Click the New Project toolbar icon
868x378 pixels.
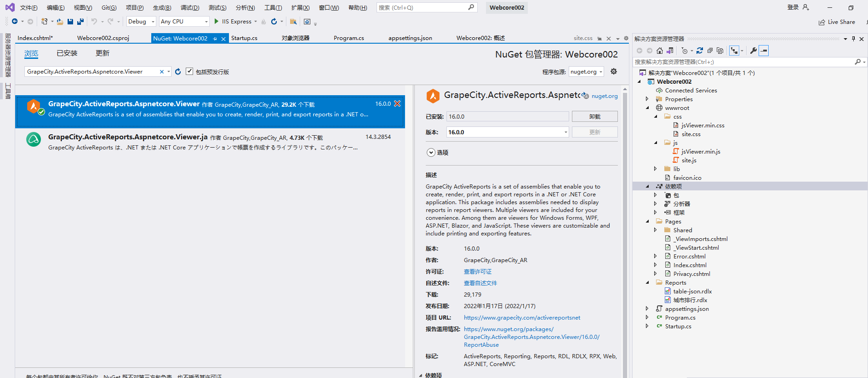click(44, 22)
